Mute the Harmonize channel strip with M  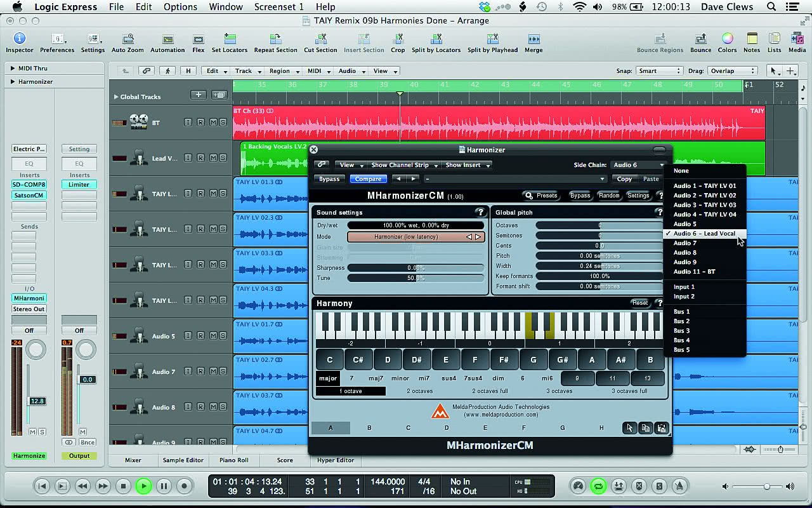(32, 432)
